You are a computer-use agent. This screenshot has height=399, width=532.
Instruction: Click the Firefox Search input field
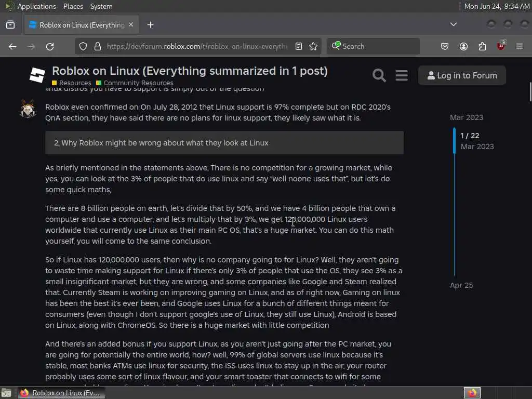pos(373,46)
